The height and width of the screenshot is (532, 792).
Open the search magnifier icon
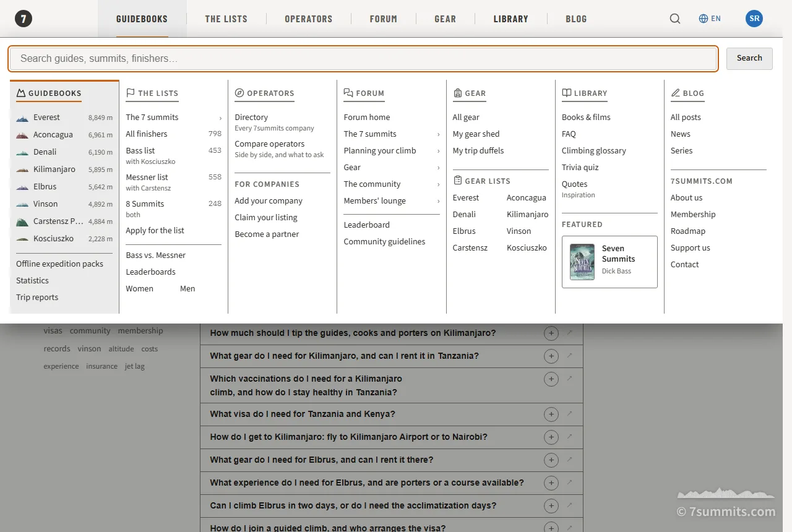pos(675,19)
